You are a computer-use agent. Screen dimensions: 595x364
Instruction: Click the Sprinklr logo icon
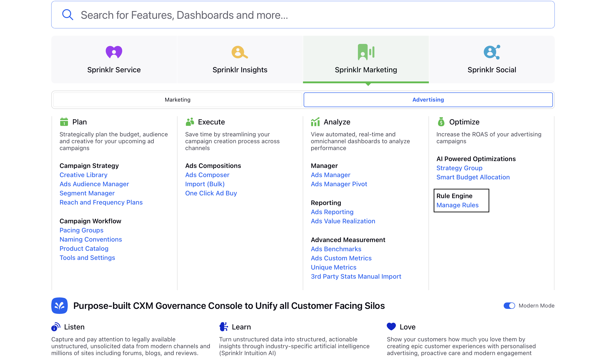[59, 306]
